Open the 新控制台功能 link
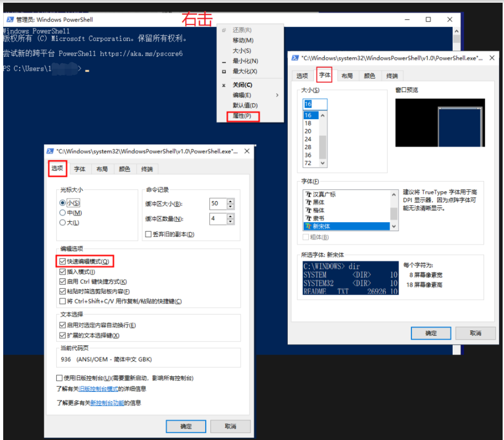 click(107, 403)
